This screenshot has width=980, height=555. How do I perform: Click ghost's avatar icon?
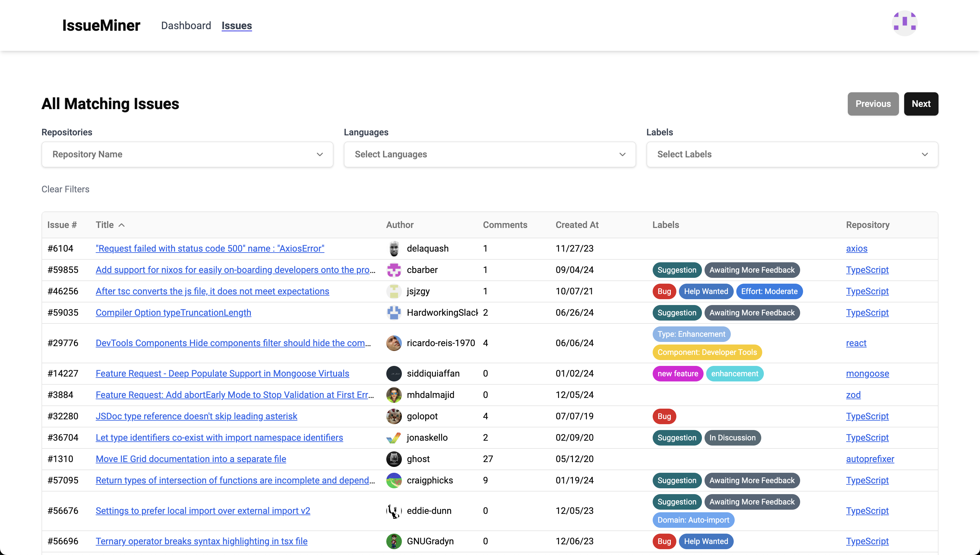394,459
